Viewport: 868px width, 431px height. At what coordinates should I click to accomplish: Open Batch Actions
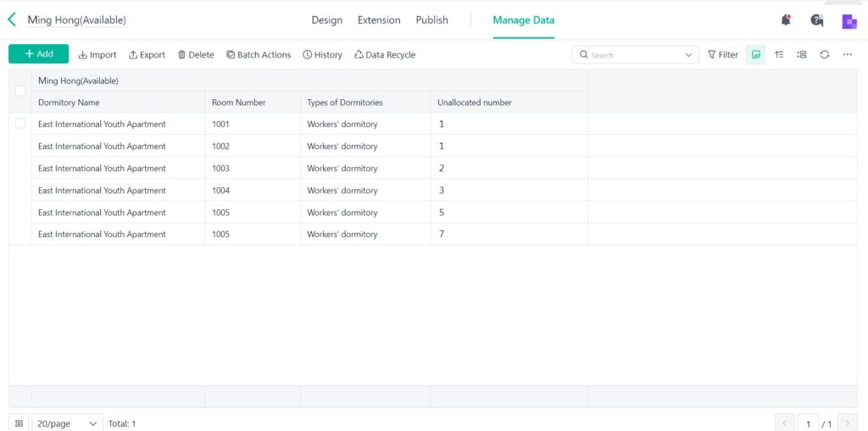(x=259, y=55)
